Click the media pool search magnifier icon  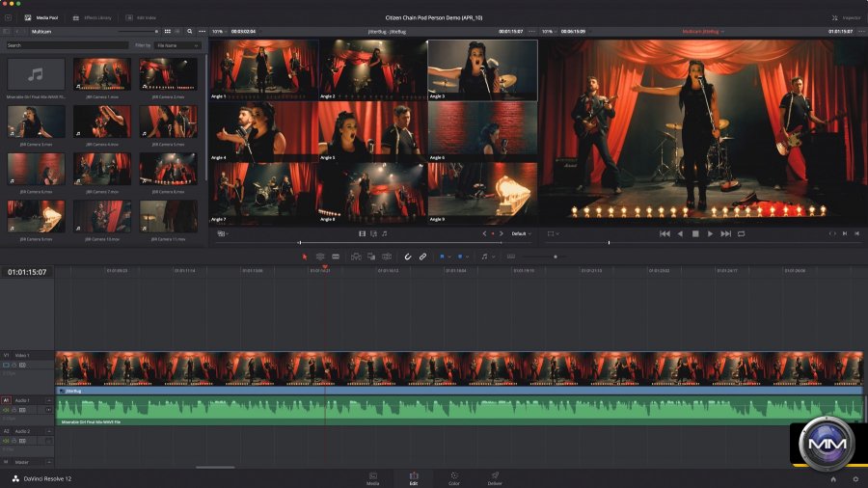(190, 32)
